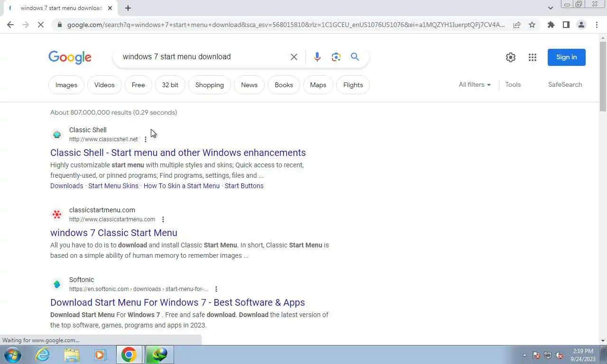Open the Start Menu Skins sitelink

pos(113,186)
